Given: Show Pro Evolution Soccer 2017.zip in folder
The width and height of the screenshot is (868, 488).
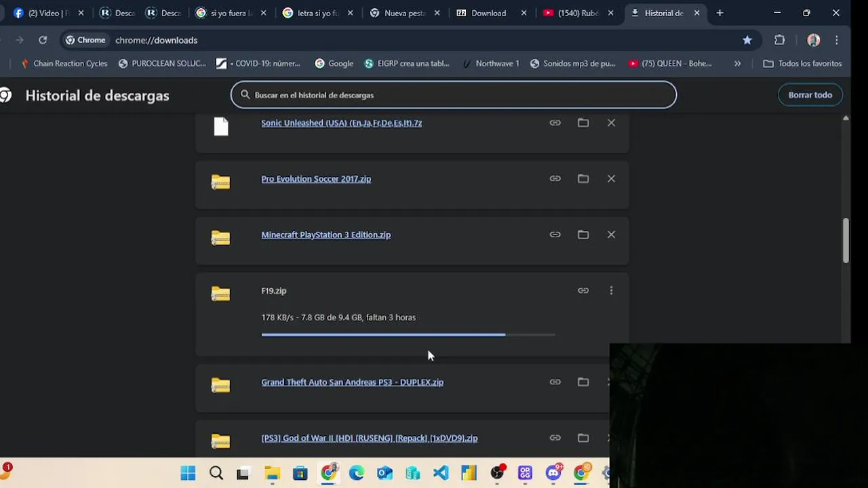Looking at the screenshot, I should pos(583,179).
